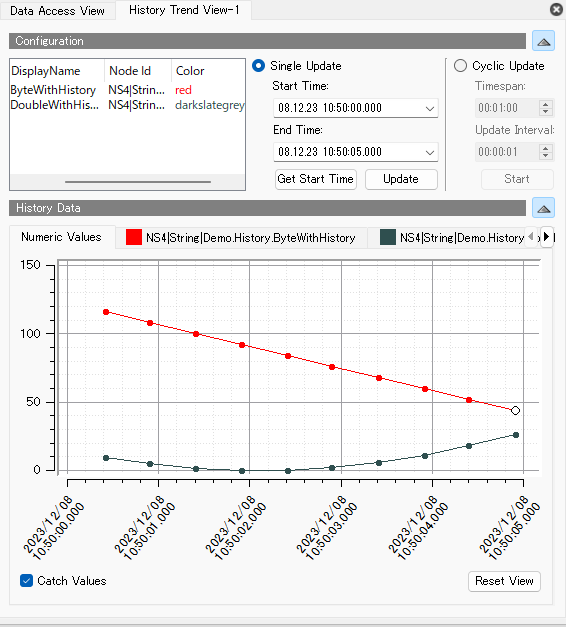
Task: Click the darkslategrey color cell
Action: (210, 105)
